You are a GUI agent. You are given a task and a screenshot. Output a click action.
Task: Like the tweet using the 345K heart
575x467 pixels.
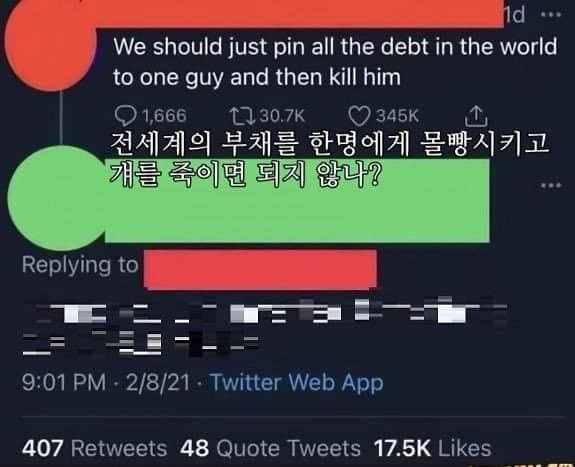click(x=359, y=116)
